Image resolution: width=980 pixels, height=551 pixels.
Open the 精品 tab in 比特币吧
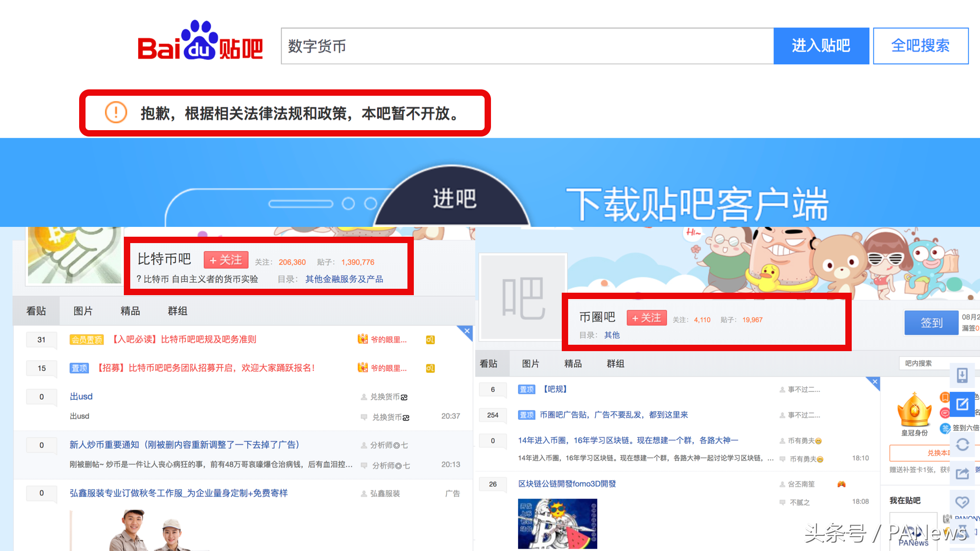(x=130, y=311)
